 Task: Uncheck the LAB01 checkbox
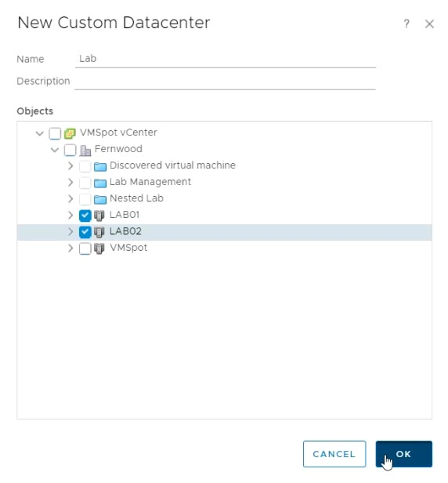[x=85, y=216]
